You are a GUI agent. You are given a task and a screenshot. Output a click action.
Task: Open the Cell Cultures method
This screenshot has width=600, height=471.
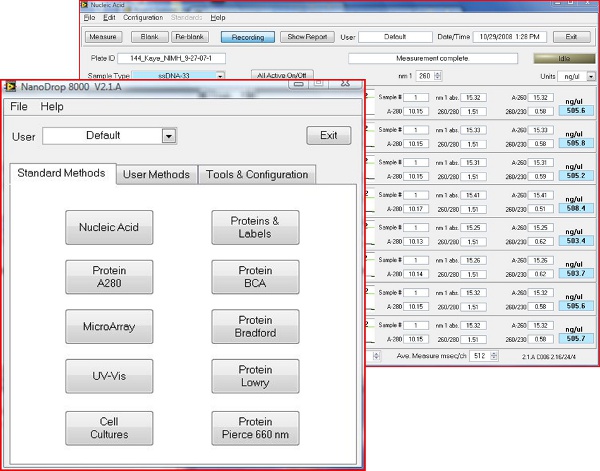pos(109,428)
